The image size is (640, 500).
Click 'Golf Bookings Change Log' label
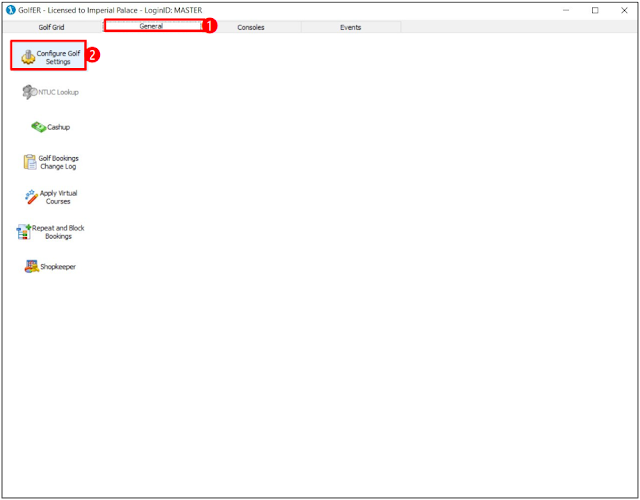click(58, 162)
